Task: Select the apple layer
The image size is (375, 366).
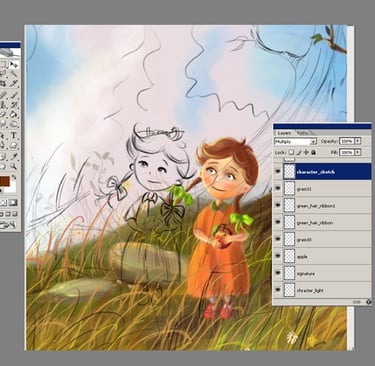Action: (328, 256)
